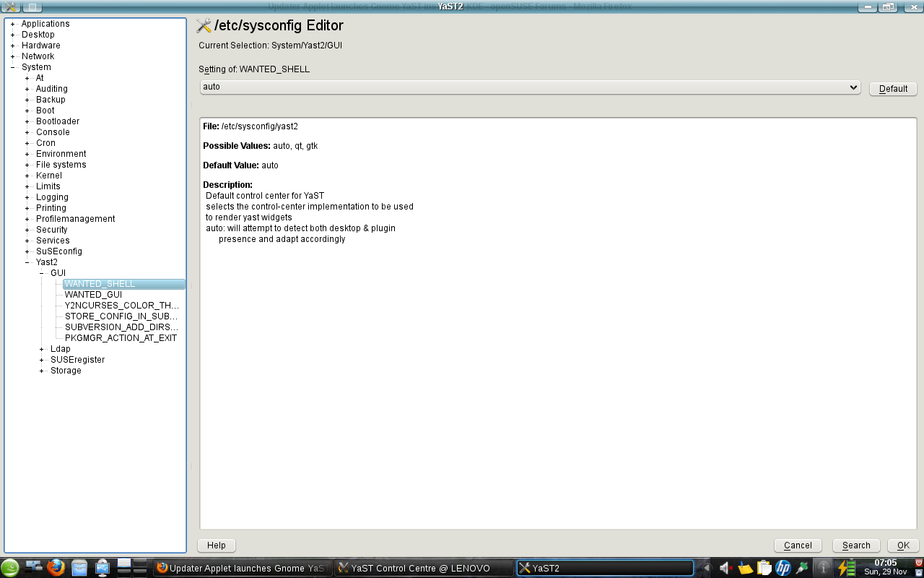Expand the Hardware tree node

pyautogui.click(x=12, y=46)
